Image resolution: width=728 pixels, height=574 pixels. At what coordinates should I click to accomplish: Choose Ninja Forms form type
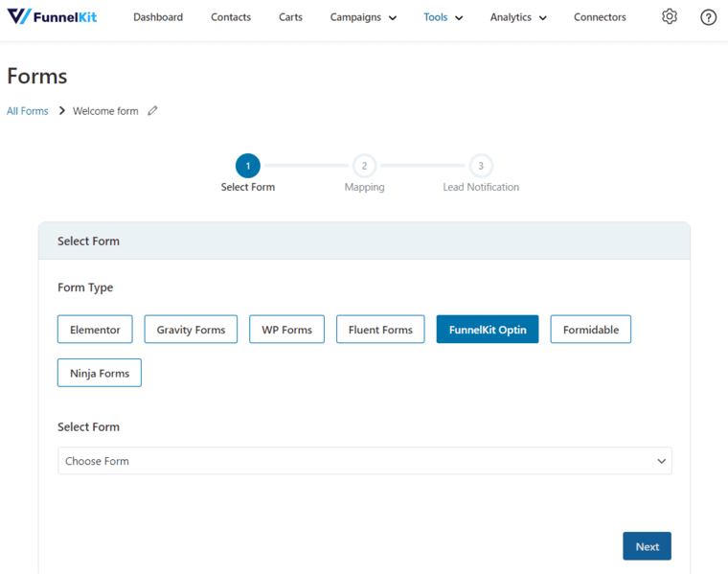[x=100, y=373]
